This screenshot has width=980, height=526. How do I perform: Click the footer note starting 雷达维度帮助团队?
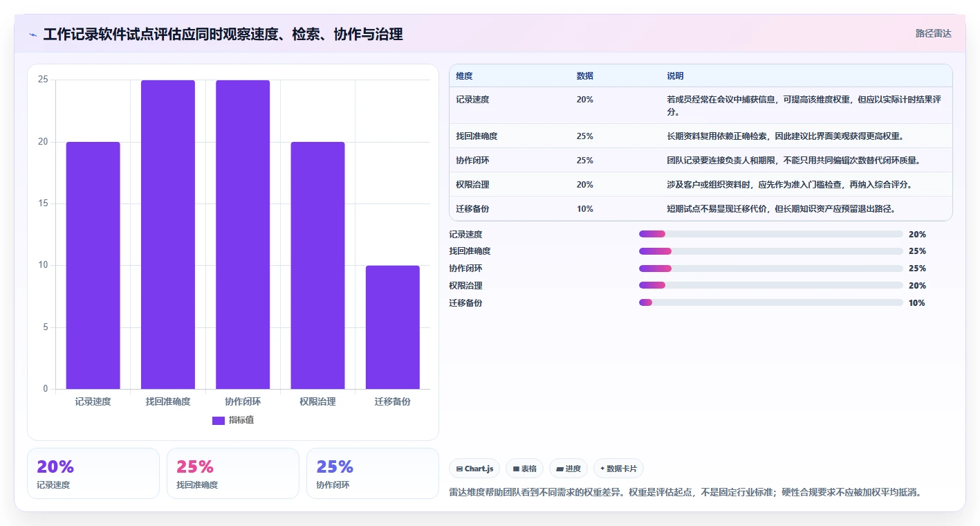coord(685,493)
